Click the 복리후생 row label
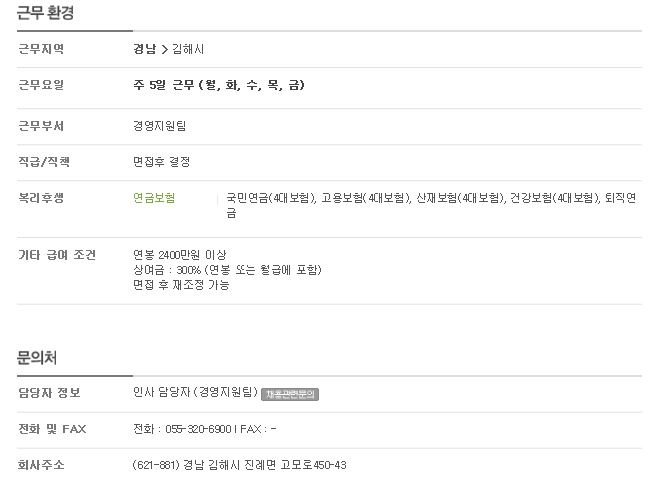The width and height of the screenshot is (664, 479). click(x=41, y=198)
